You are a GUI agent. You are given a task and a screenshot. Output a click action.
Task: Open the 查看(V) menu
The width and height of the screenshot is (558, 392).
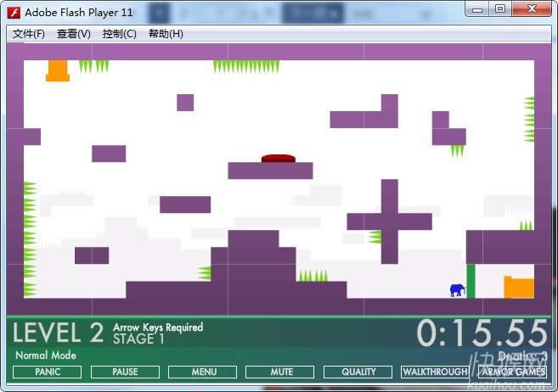coord(73,34)
